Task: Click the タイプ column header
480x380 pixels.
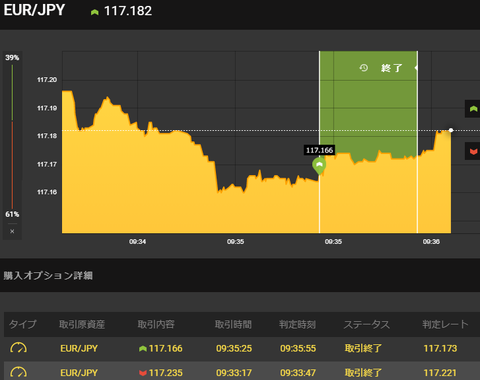Action: pyautogui.click(x=23, y=324)
